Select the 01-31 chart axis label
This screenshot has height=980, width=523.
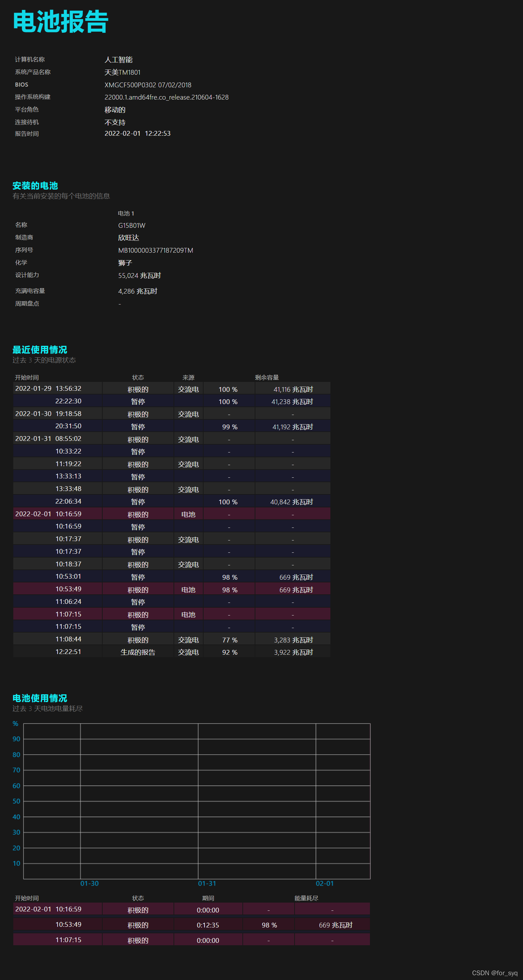tap(207, 884)
